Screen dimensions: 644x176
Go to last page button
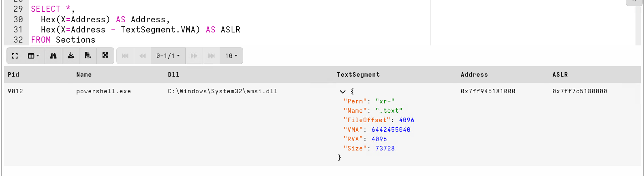(212, 56)
